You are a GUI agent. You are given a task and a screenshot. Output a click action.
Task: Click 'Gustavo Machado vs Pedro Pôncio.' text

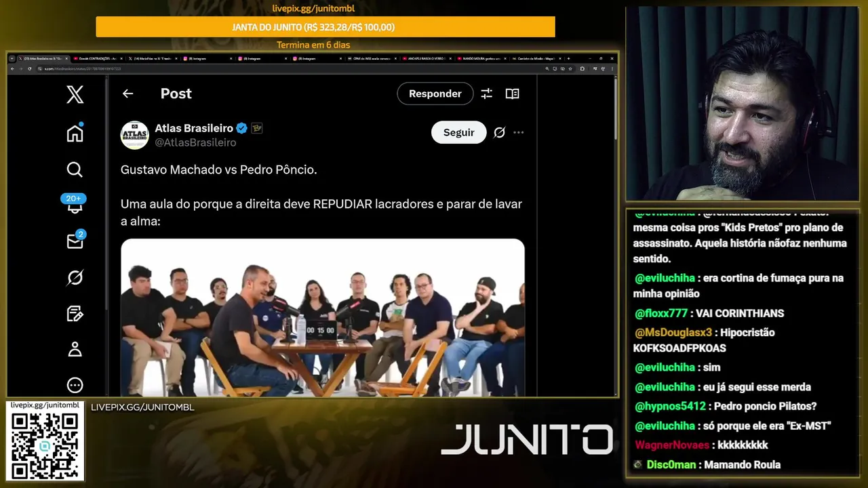click(x=219, y=169)
